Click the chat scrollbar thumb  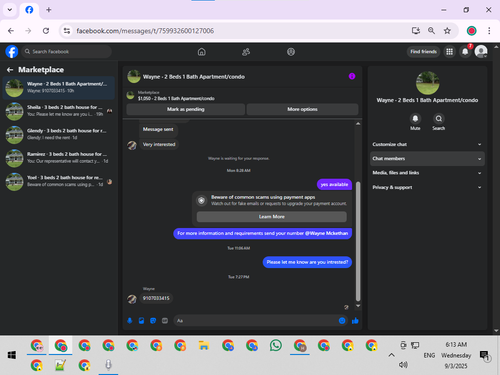[358, 241]
